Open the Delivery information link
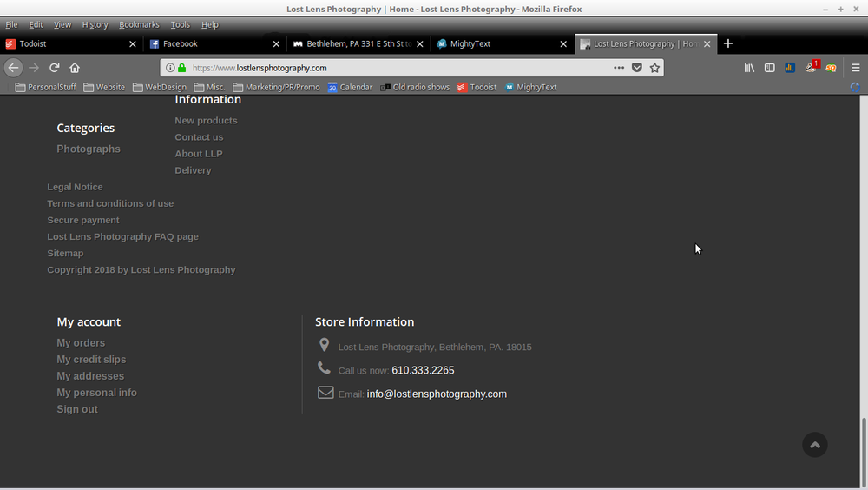Screen dimensions: 868x490 point(194,170)
